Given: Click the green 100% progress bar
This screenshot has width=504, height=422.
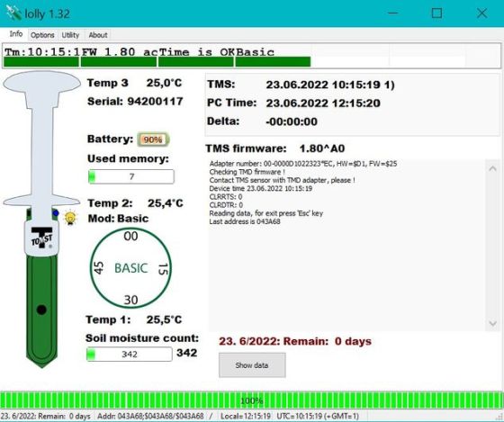Looking at the screenshot, I should 252,400.
